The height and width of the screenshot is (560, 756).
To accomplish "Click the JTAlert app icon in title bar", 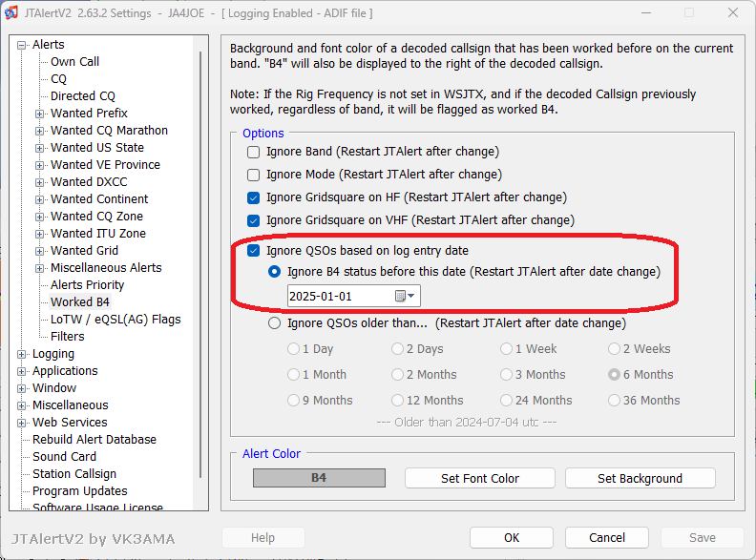I will pyautogui.click(x=11, y=12).
